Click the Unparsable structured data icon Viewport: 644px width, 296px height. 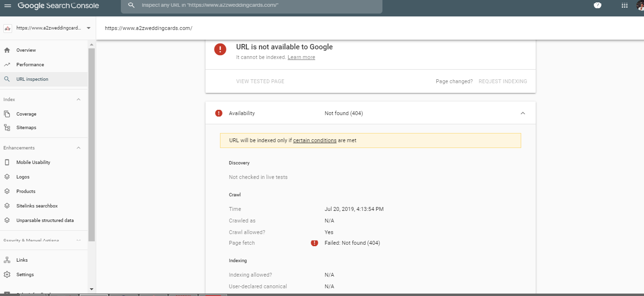point(7,221)
